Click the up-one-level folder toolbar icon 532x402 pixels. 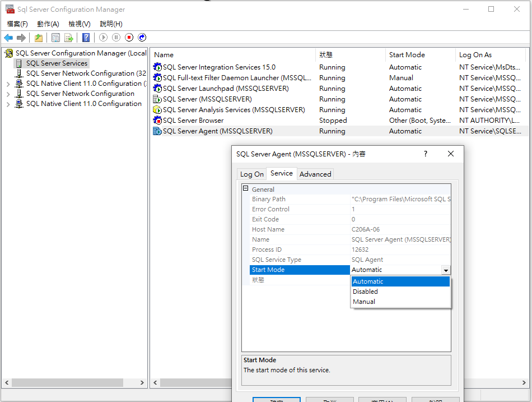click(x=38, y=38)
